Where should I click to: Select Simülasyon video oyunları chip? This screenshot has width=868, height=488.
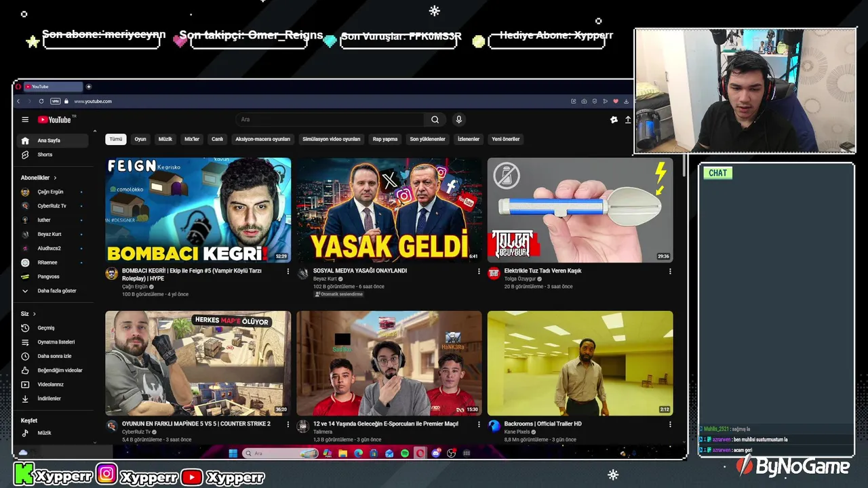point(332,139)
